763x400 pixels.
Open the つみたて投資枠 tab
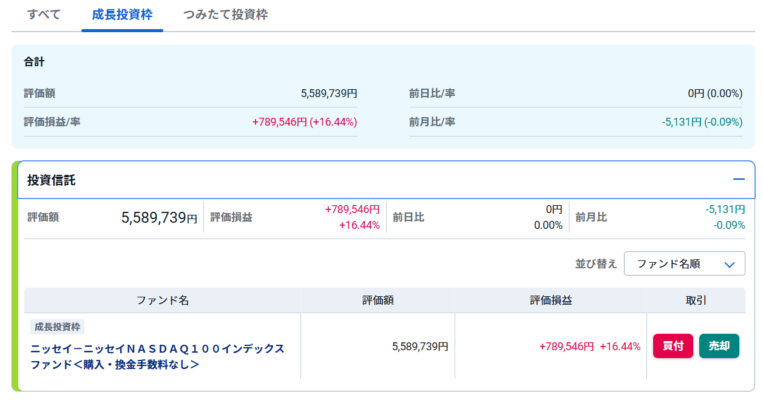pyautogui.click(x=225, y=15)
